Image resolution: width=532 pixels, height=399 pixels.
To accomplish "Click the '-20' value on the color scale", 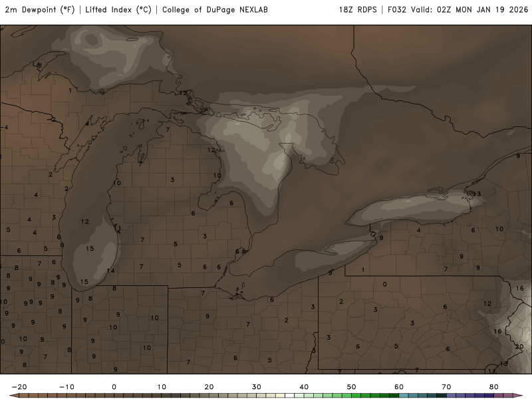I will coord(19,387).
